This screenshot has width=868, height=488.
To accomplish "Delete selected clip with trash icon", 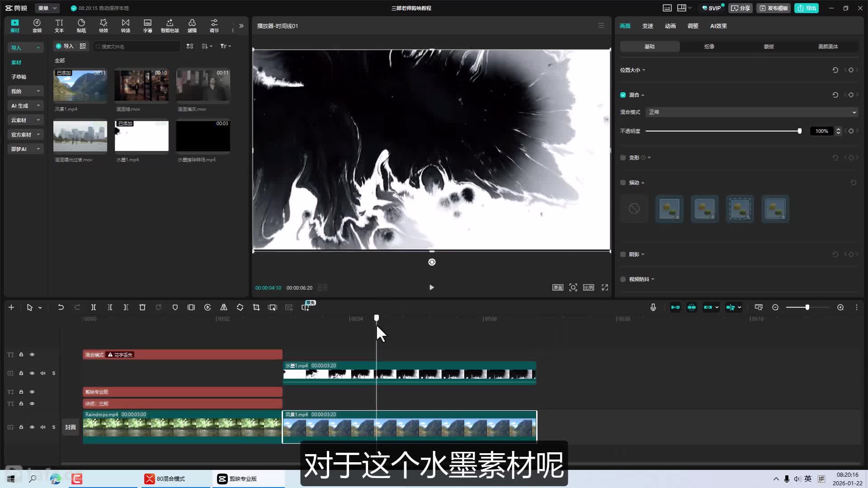I will 142,307.
